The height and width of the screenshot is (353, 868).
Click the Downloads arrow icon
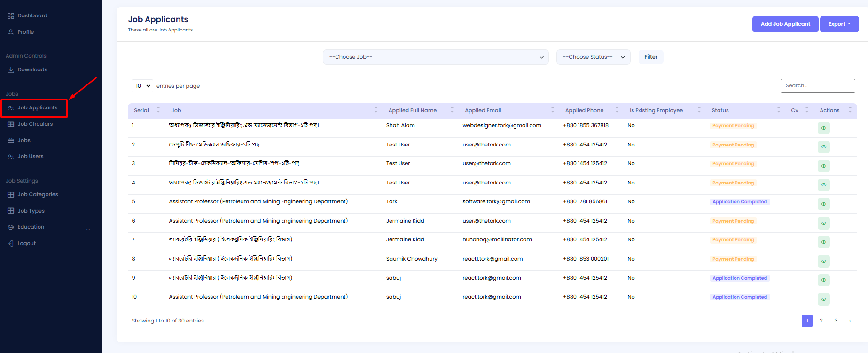point(11,70)
